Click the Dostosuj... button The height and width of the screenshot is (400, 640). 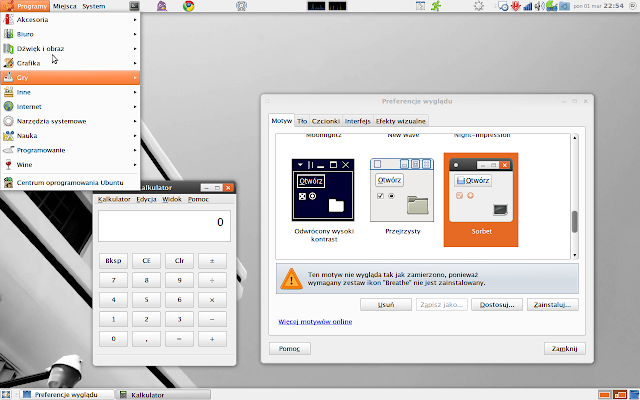(497, 304)
